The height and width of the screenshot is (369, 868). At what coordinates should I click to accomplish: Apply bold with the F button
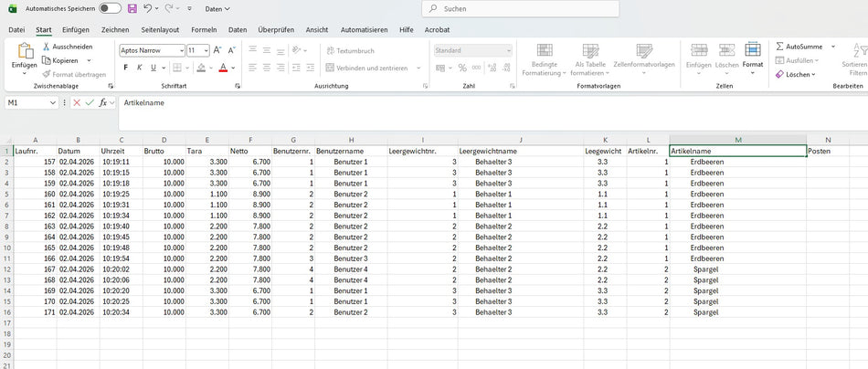(x=126, y=68)
